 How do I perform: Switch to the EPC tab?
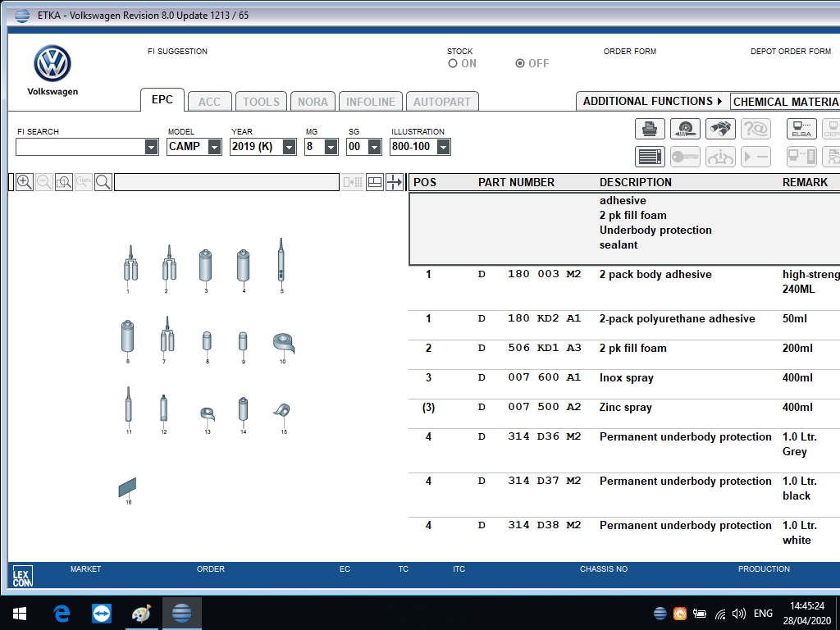pyautogui.click(x=162, y=100)
